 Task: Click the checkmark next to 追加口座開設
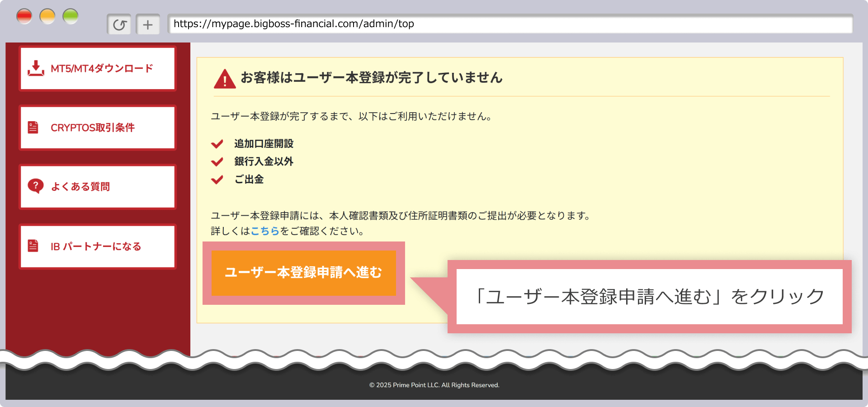217,144
